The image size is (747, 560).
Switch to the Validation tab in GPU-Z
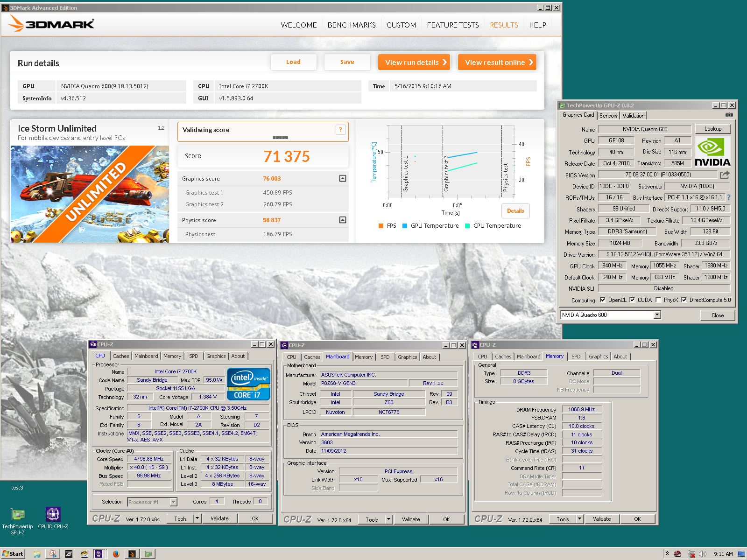tap(634, 115)
